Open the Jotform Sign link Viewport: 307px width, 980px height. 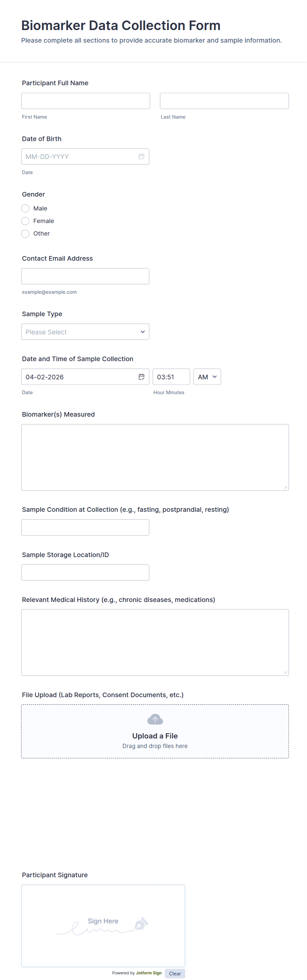[x=149, y=973]
